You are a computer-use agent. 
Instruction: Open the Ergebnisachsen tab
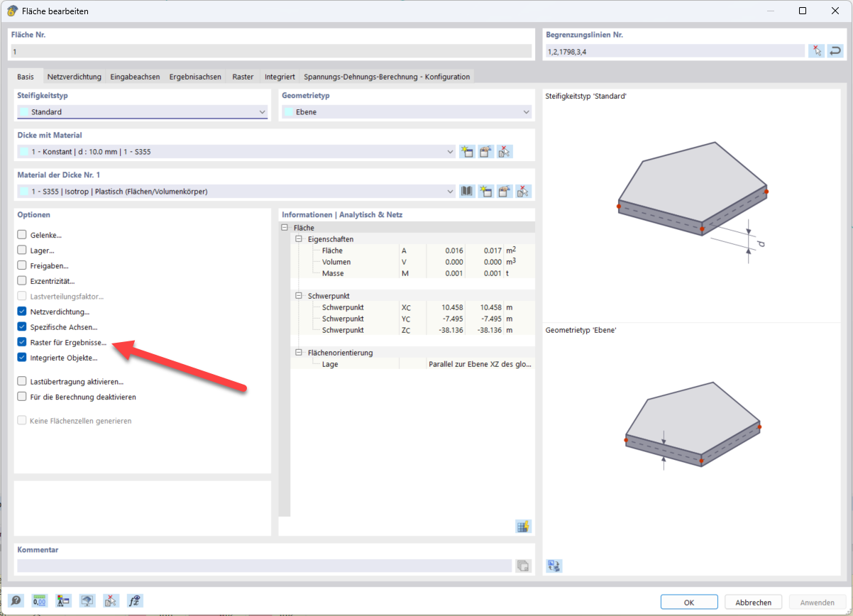point(195,77)
